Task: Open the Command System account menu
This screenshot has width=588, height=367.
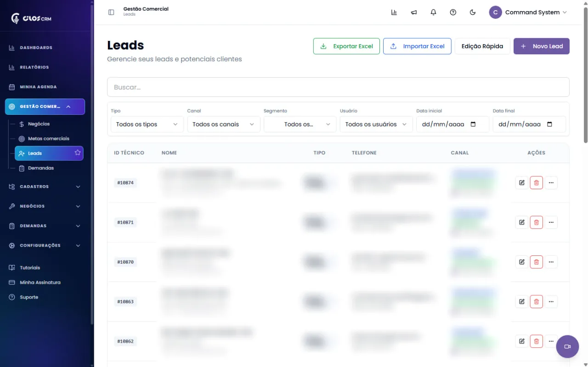Action: [x=528, y=12]
